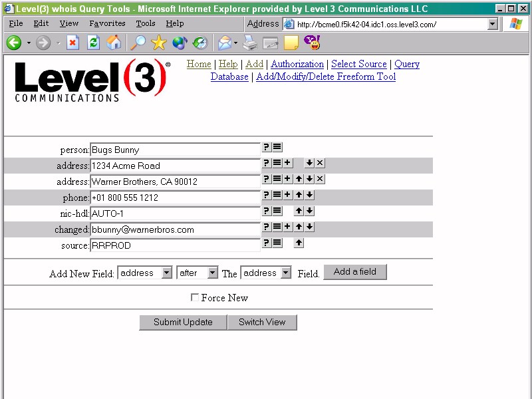Click the Refresh page icon

tap(94, 43)
